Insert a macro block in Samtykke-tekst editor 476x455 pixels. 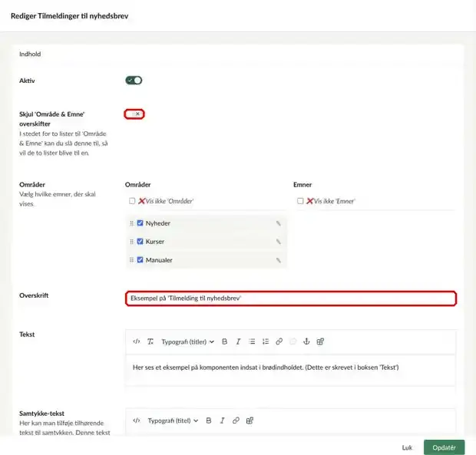click(x=250, y=420)
